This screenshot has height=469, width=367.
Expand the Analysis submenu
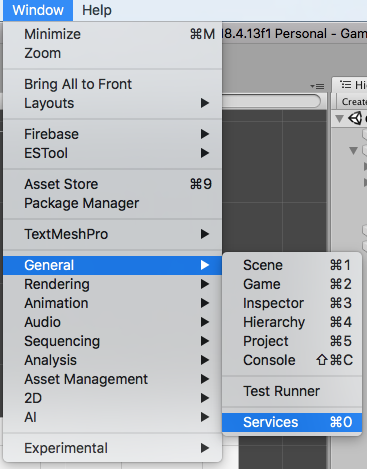coord(113,360)
